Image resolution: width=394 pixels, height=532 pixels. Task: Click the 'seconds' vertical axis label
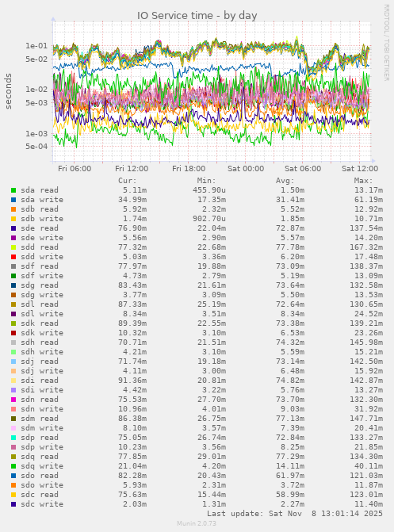coord(8,91)
